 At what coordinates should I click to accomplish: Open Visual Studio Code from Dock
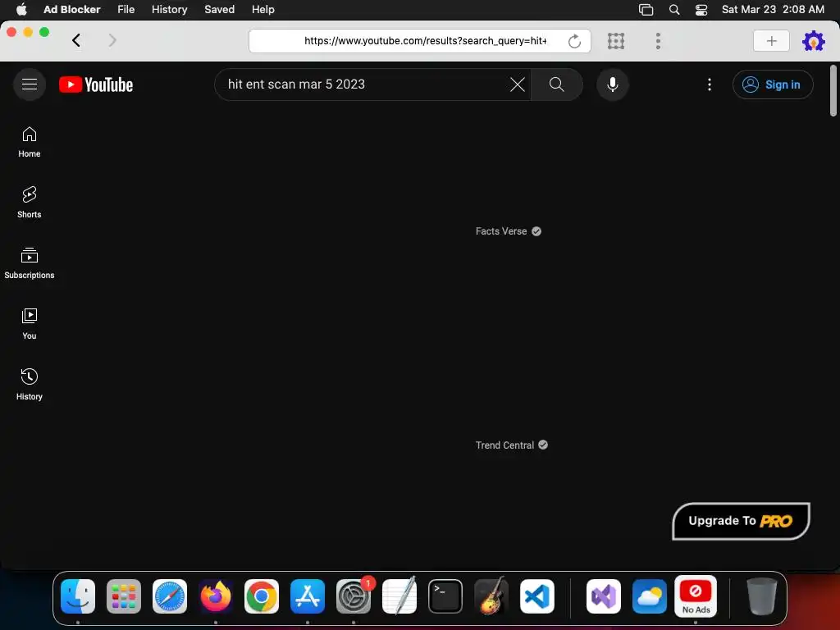point(537,596)
